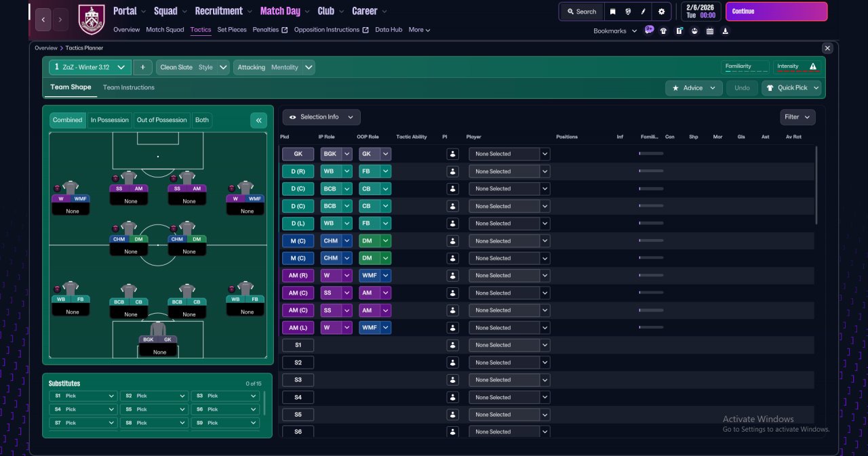Close the Tactics Planner with the X
Screen dimensions: 868x456
(827, 48)
